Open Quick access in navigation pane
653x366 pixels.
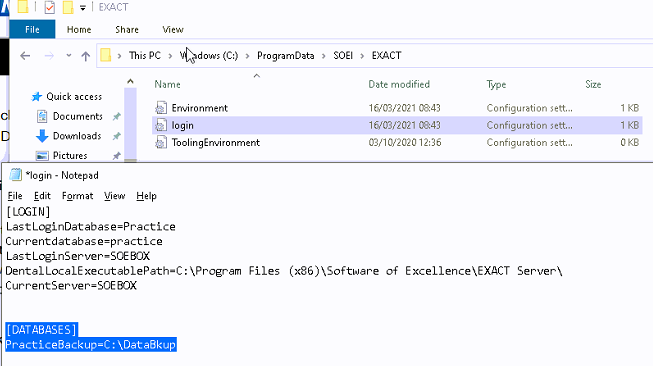tap(74, 97)
